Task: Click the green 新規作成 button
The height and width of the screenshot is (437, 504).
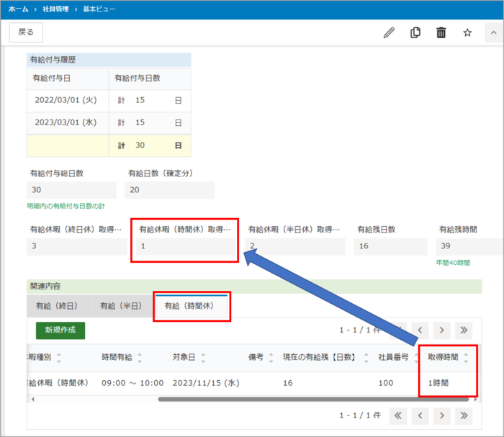Action: (60, 330)
